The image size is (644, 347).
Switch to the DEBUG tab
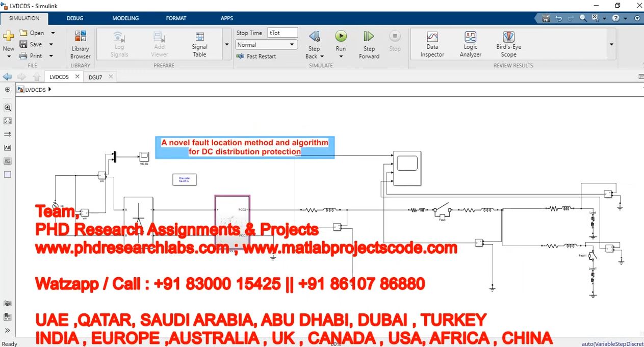pos(75,18)
